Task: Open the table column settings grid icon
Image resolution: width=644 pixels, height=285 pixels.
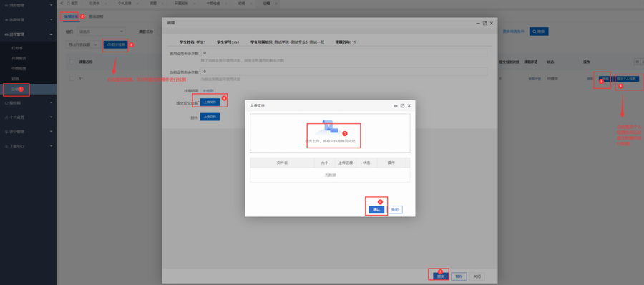Action: click(x=638, y=62)
